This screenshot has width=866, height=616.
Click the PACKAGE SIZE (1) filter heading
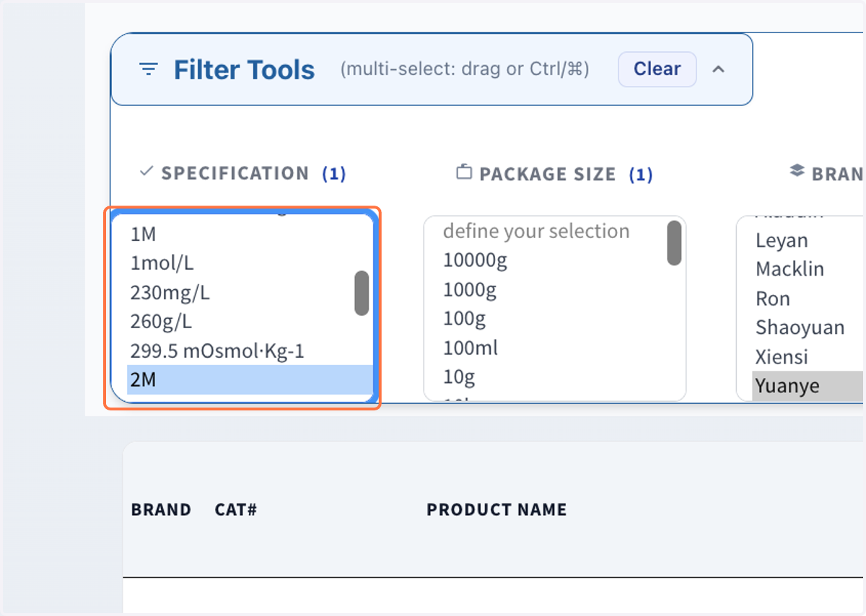click(x=566, y=175)
